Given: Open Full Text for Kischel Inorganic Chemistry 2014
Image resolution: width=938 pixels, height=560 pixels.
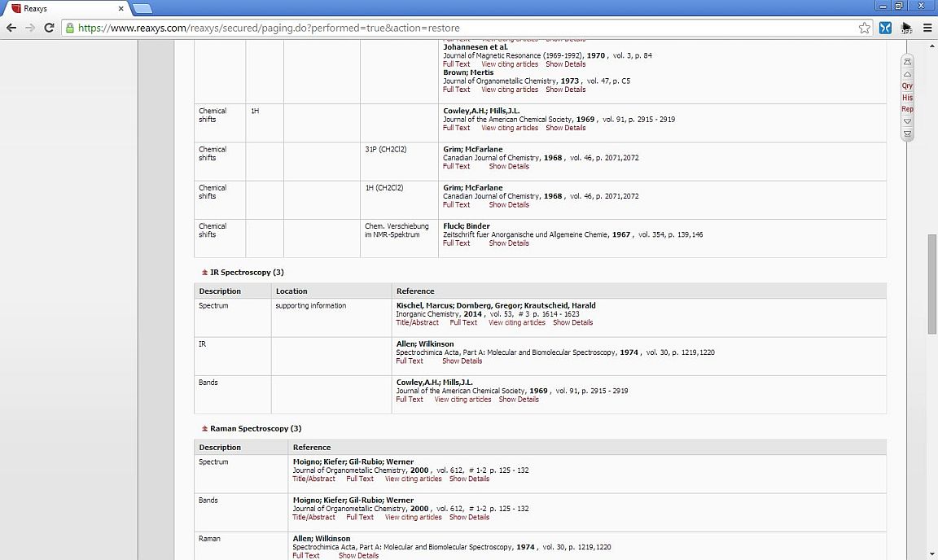Looking at the screenshot, I should point(463,322).
